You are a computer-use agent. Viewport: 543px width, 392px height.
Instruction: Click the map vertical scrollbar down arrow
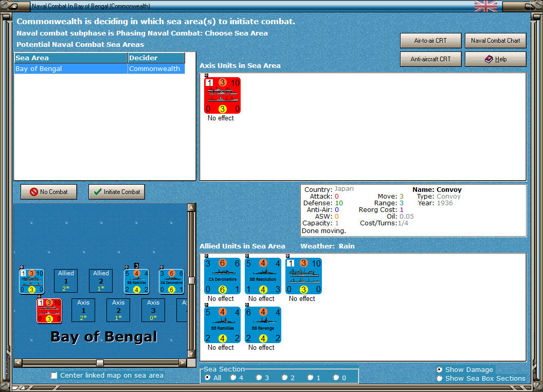click(191, 354)
